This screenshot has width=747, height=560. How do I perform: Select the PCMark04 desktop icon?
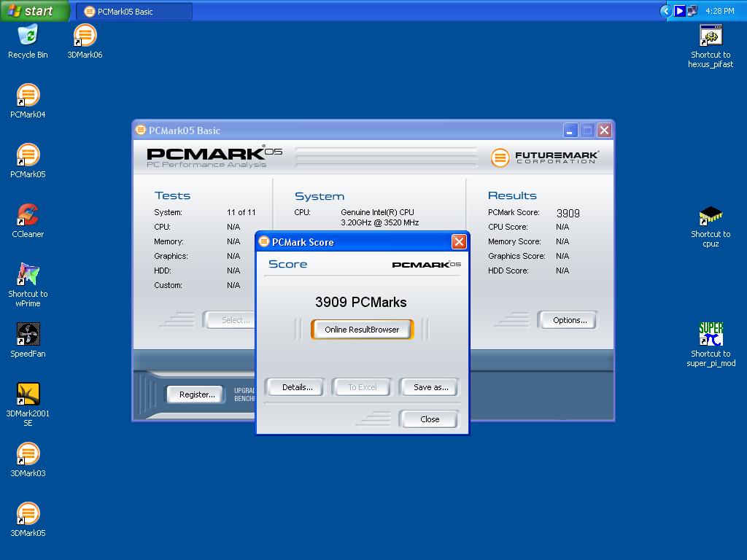pos(28,96)
